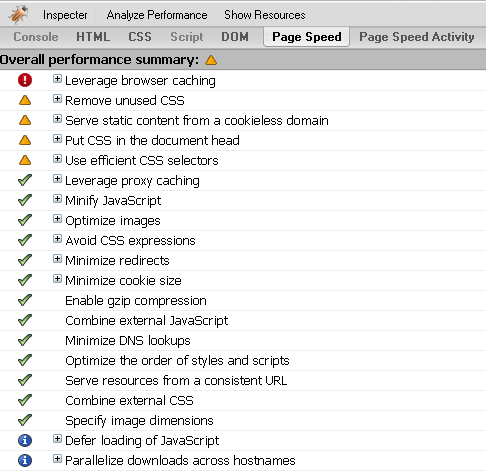This screenshot has height=473, width=486.
Task: Click green checkmark beside Combine external CSS
Action: (25, 400)
